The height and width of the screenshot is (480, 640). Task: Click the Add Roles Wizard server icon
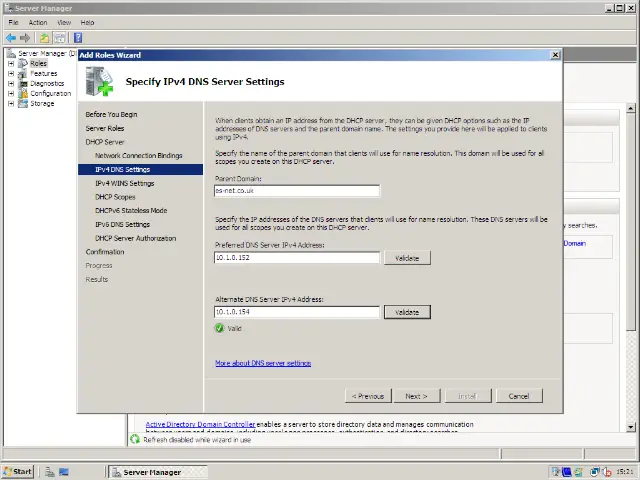tap(99, 82)
